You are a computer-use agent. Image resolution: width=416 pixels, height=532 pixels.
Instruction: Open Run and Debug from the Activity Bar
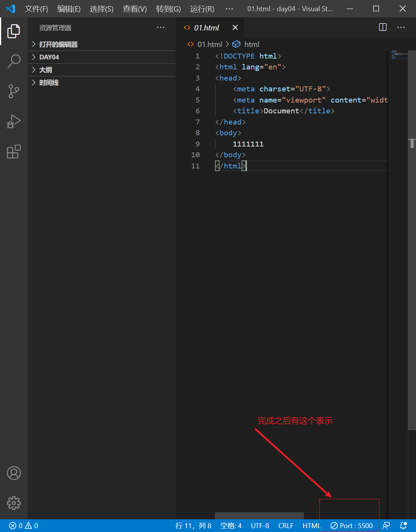(14, 121)
